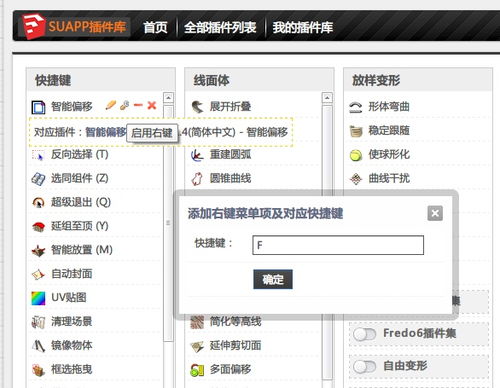
Task: Click the 稳定跟随 label
Action: pyautogui.click(x=389, y=131)
